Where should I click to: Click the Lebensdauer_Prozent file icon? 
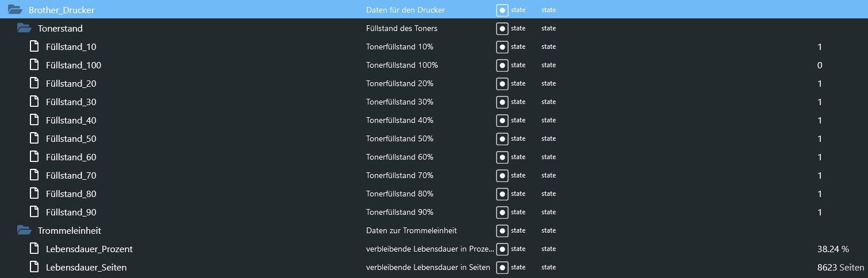(34, 249)
